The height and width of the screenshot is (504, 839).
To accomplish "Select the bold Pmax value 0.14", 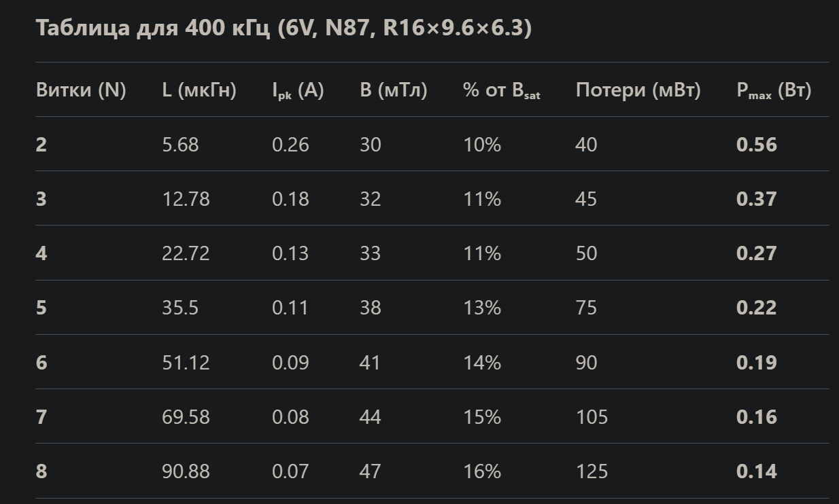I will (x=756, y=471).
